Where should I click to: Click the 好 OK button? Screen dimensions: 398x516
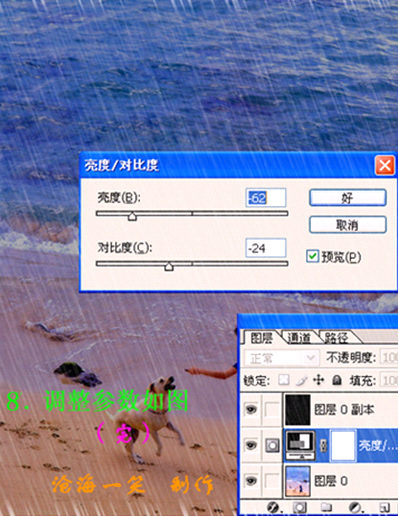point(348,198)
